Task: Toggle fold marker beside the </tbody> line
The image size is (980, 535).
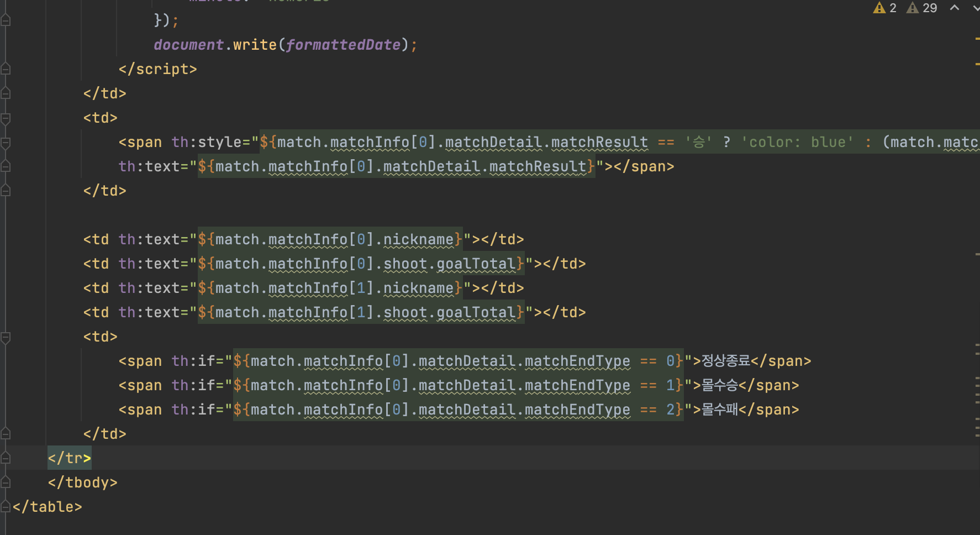Action: 6,482
